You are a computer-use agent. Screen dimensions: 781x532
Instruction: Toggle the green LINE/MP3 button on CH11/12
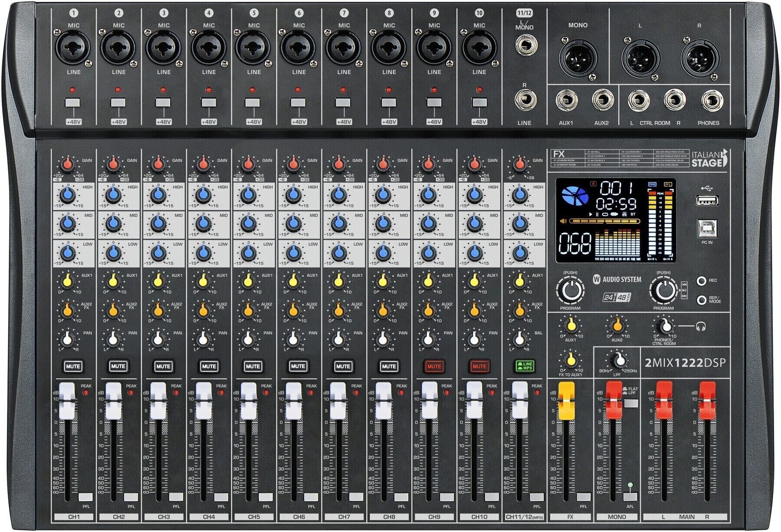click(524, 366)
